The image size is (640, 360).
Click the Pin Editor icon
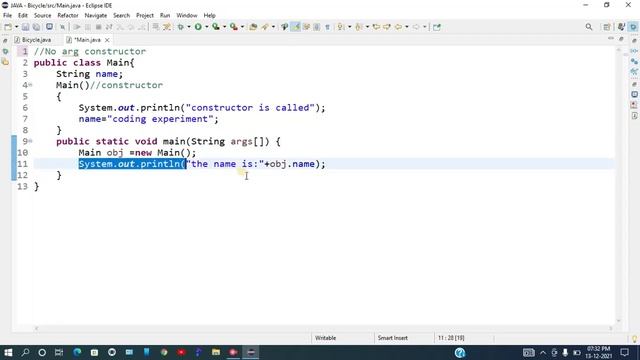[x=437, y=27]
